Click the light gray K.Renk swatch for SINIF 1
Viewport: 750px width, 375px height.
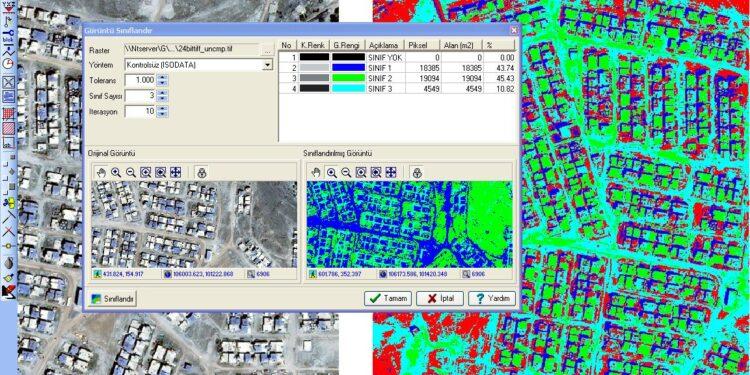(314, 67)
